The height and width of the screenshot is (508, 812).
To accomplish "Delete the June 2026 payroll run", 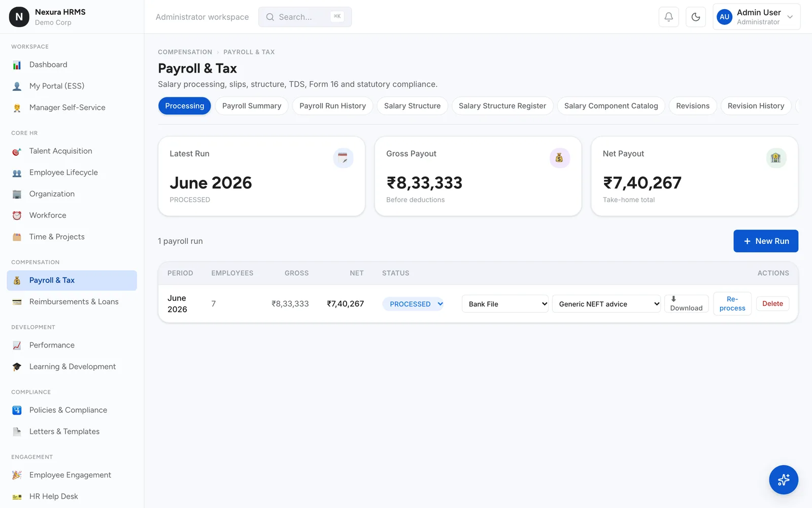I will [x=772, y=304].
